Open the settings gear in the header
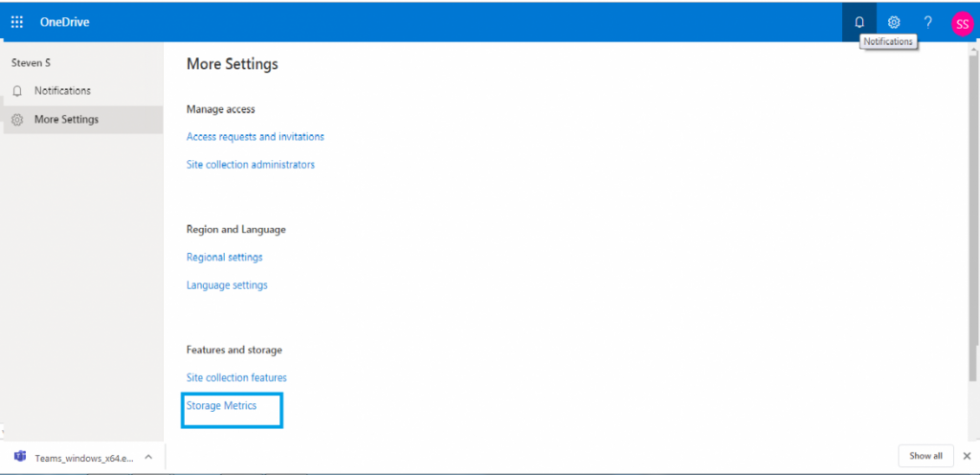This screenshot has width=980, height=475. pyautogui.click(x=894, y=22)
